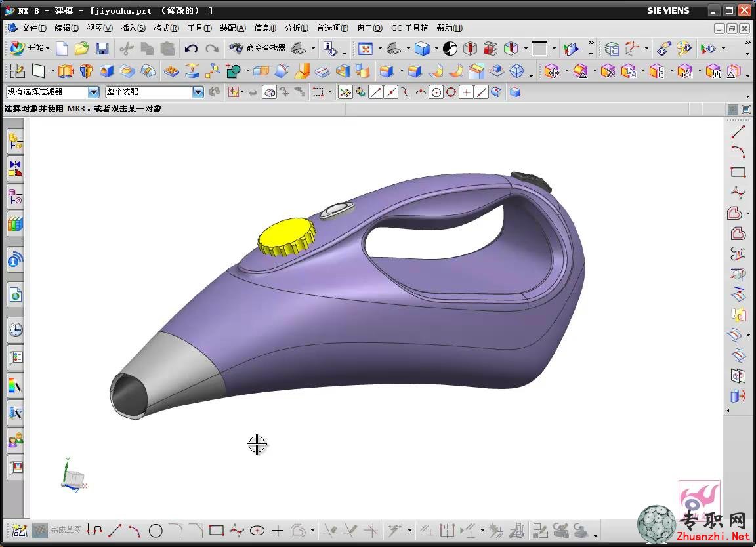Open the Reuse Library books icon
This screenshot has height=547, width=756.
(x=16, y=224)
